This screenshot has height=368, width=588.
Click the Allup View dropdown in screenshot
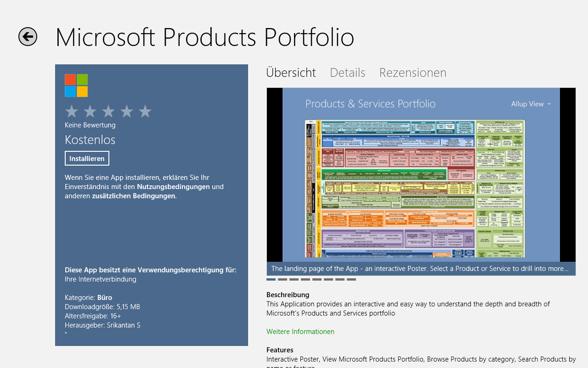531,104
